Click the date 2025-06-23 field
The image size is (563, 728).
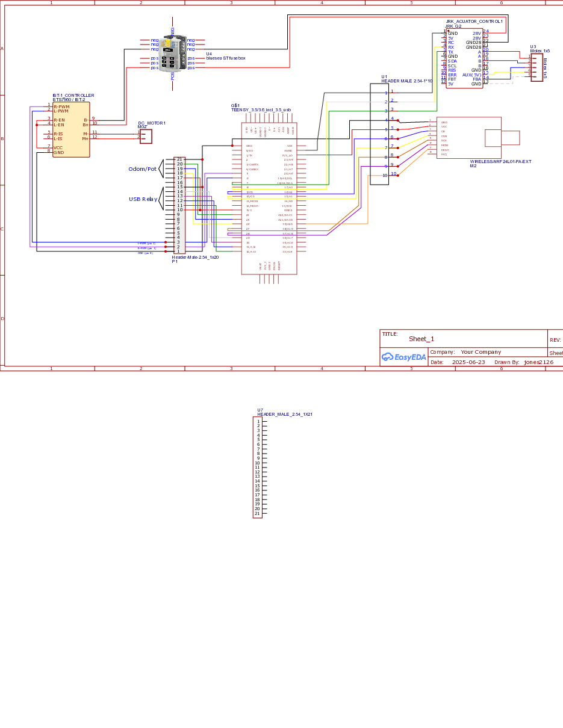(x=468, y=362)
